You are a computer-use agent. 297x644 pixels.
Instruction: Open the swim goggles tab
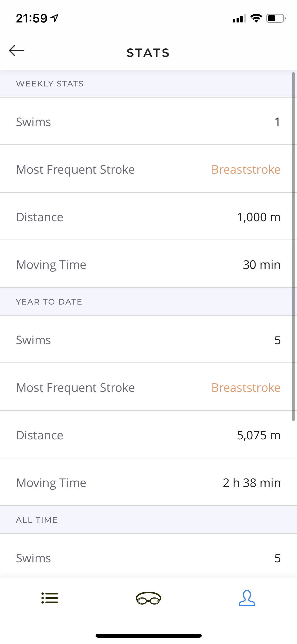(x=148, y=598)
